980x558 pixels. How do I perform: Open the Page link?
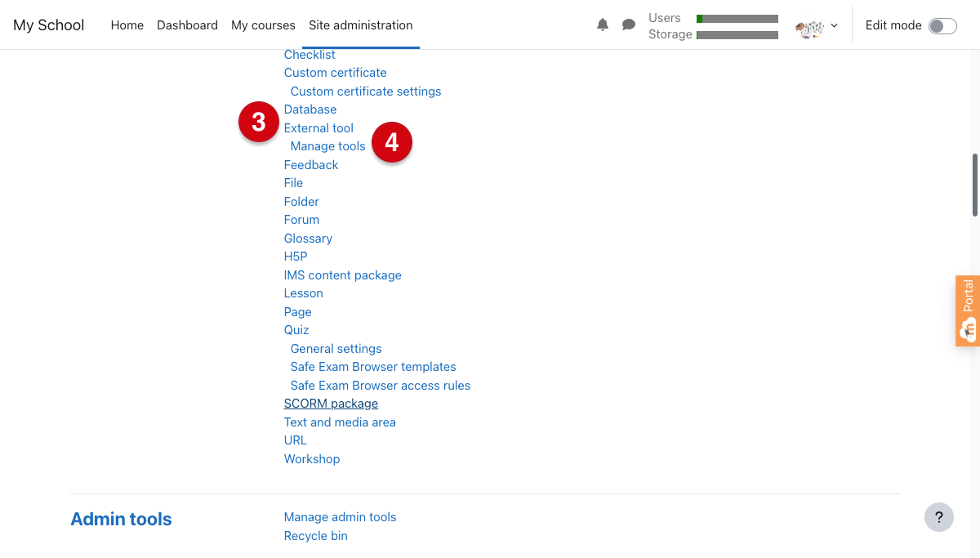[298, 312]
